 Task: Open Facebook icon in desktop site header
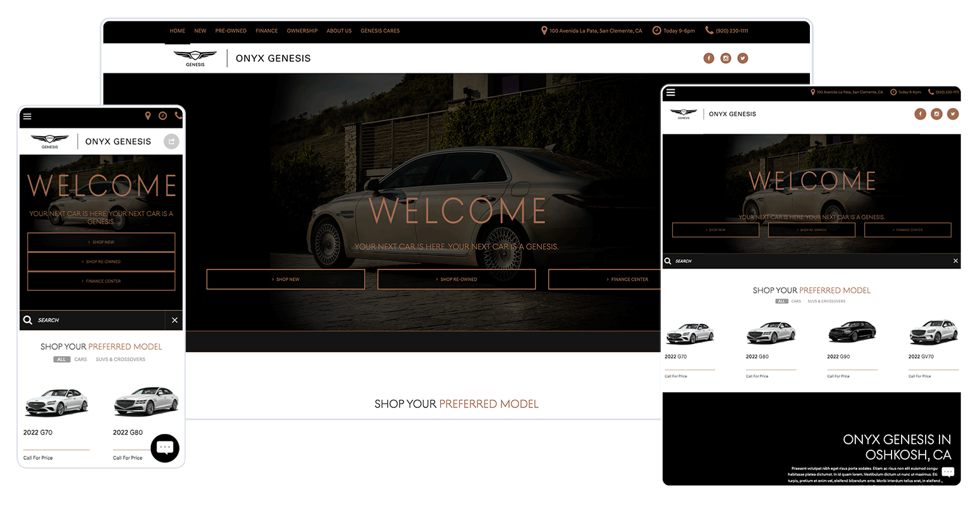[x=709, y=58]
